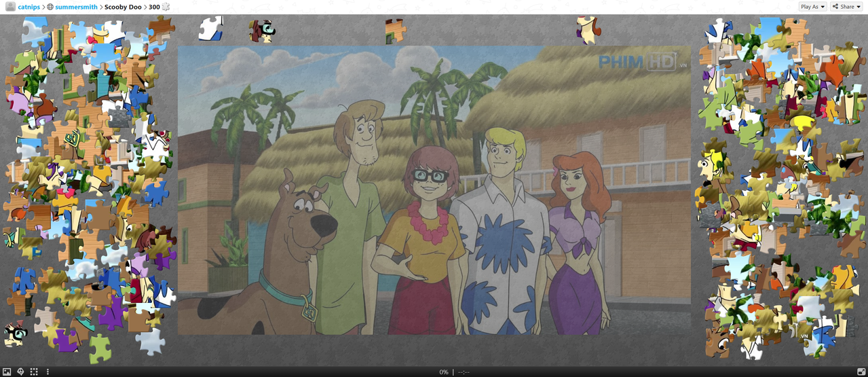Click the puzzle piece icon after 300
Image resolution: width=868 pixels, height=377 pixels.
[x=166, y=7]
